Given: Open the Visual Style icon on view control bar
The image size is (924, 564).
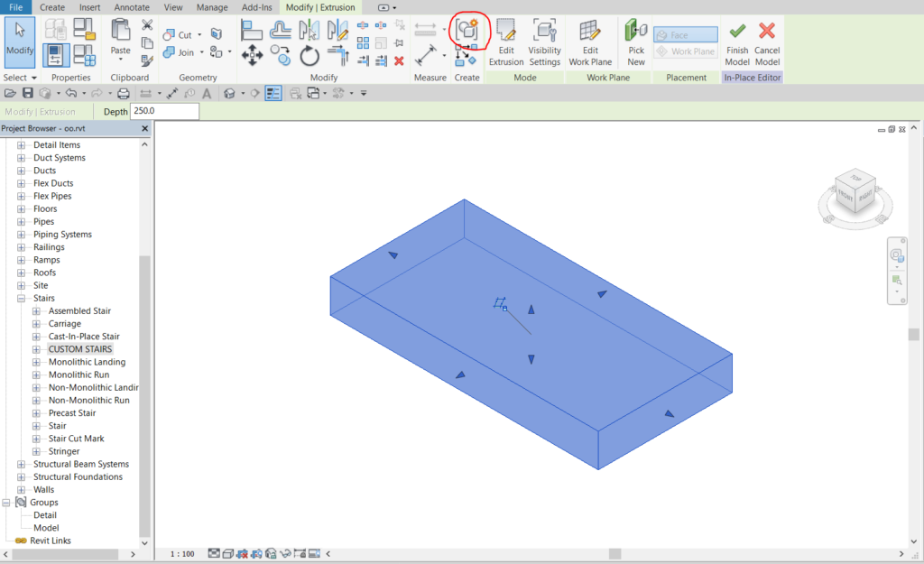Looking at the screenshot, I should click(226, 552).
